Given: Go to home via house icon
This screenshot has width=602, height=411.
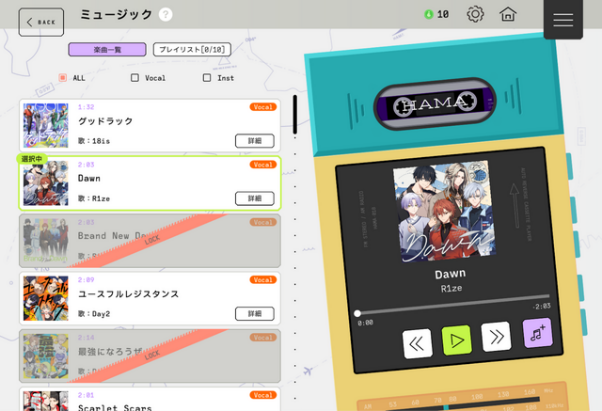Looking at the screenshot, I should click(x=508, y=14).
